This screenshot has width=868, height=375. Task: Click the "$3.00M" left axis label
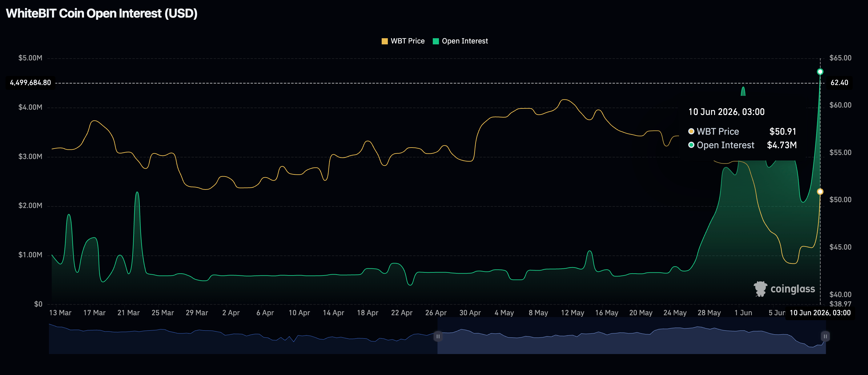point(30,157)
